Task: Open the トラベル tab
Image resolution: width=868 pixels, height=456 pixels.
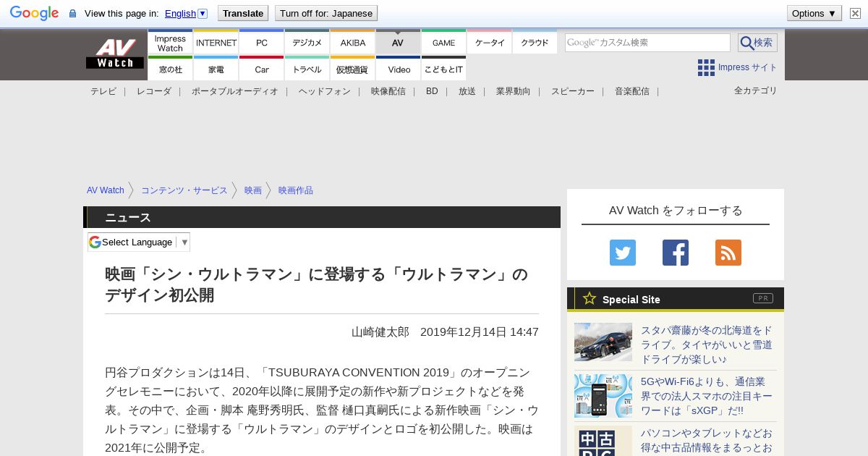Action: [307, 69]
